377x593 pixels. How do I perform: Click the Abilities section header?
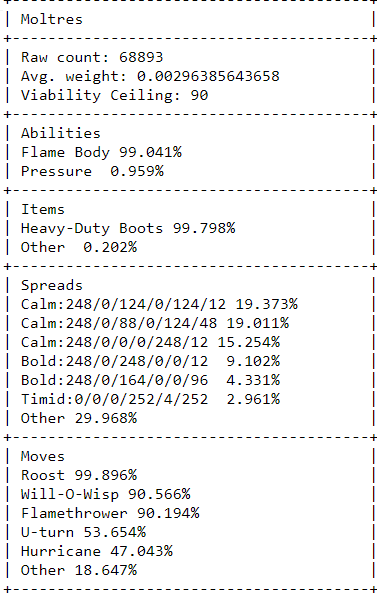pos(61,134)
